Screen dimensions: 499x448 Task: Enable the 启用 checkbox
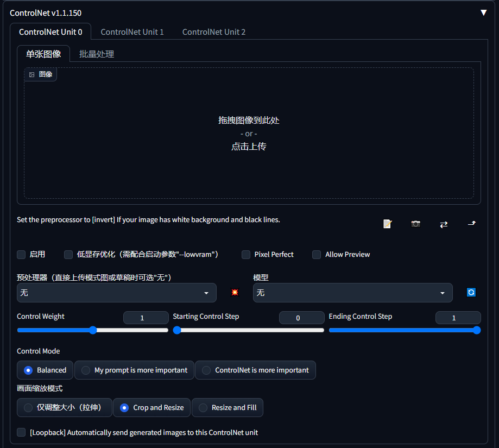tap(21, 255)
